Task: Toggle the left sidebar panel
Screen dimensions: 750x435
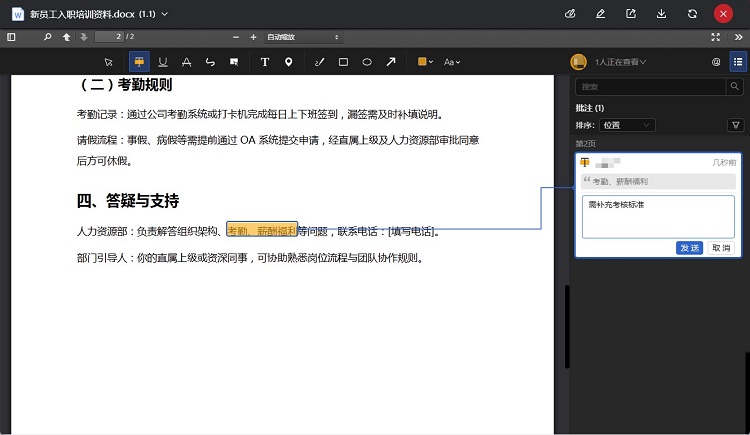Action: click(11, 37)
